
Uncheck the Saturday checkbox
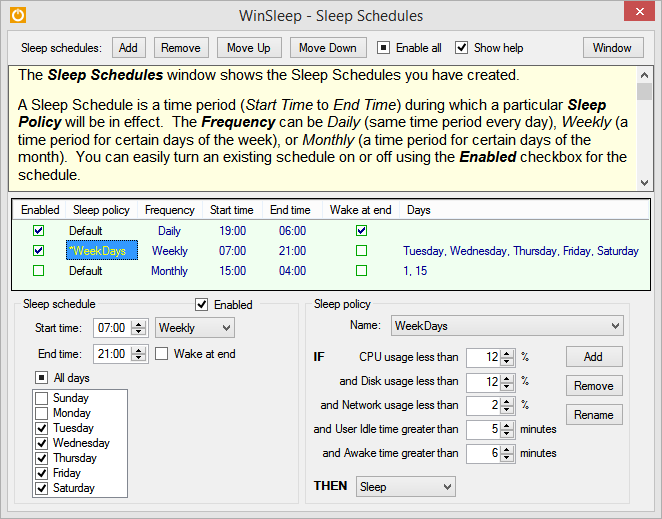click(41, 488)
